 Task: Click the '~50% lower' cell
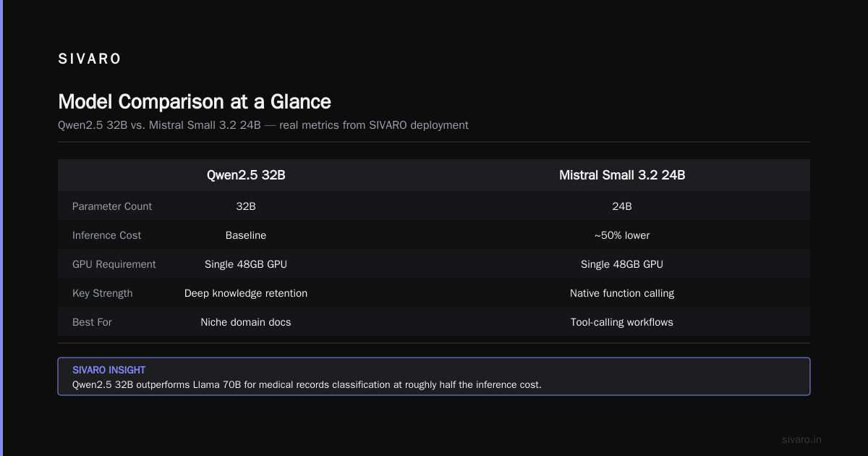[622, 235]
